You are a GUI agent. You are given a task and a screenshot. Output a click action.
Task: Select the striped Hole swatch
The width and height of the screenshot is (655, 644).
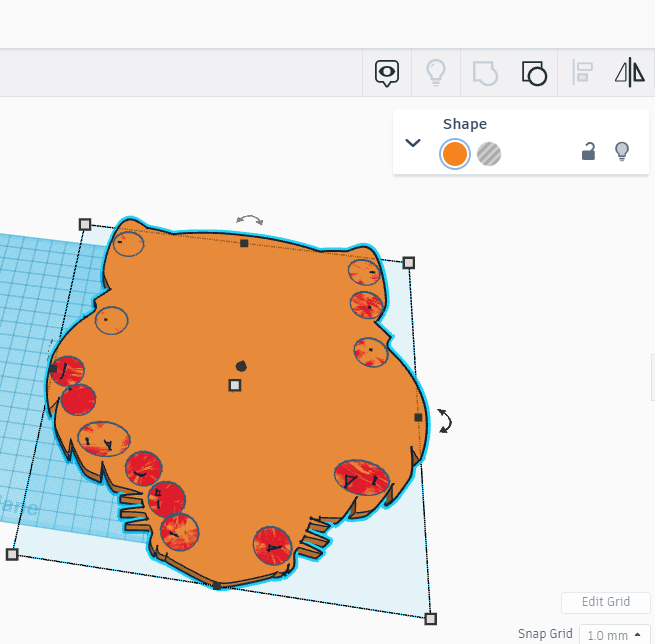point(489,154)
